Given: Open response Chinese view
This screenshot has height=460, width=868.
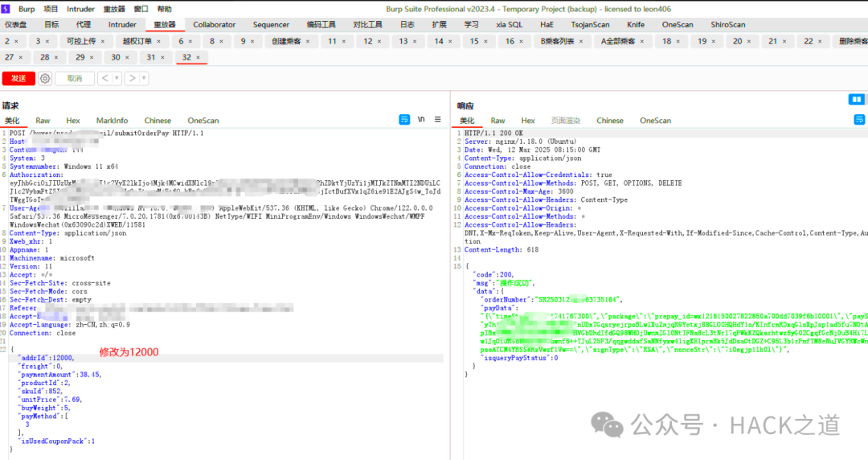Looking at the screenshot, I should 610,121.
